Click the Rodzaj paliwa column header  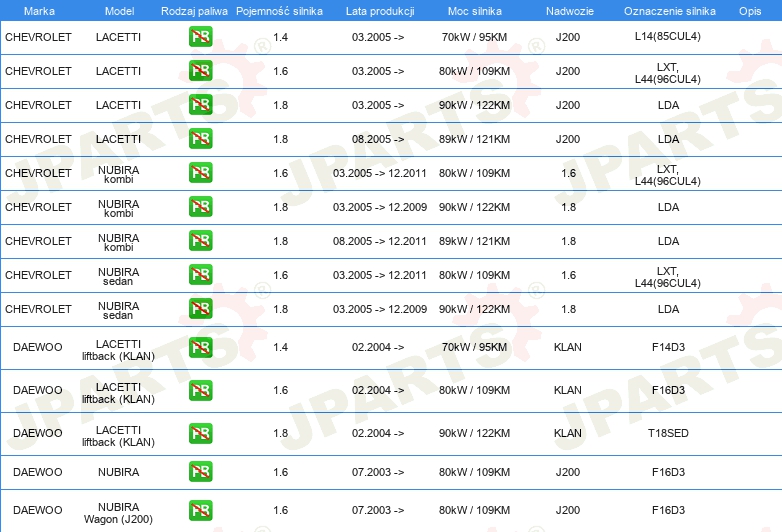pyautogui.click(x=194, y=10)
